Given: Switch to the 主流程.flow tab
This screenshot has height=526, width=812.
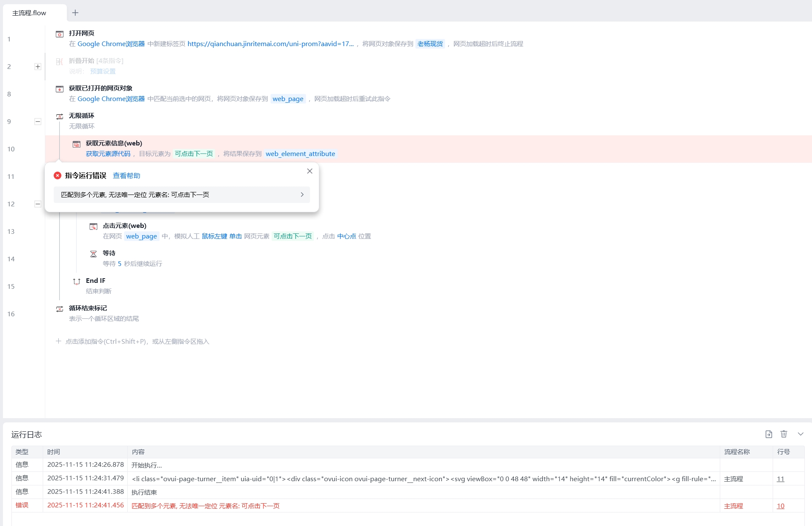Looking at the screenshot, I should pos(29,13).
